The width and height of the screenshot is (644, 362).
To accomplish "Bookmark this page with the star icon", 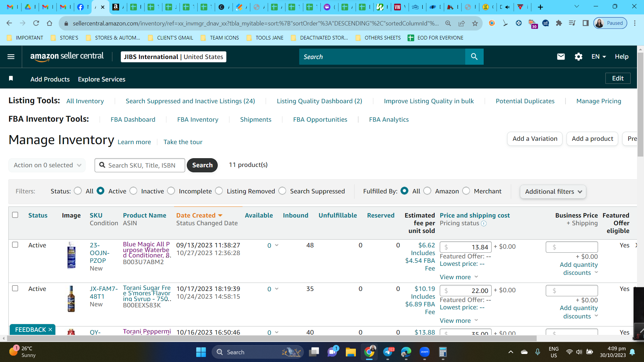I will [475, 23].
